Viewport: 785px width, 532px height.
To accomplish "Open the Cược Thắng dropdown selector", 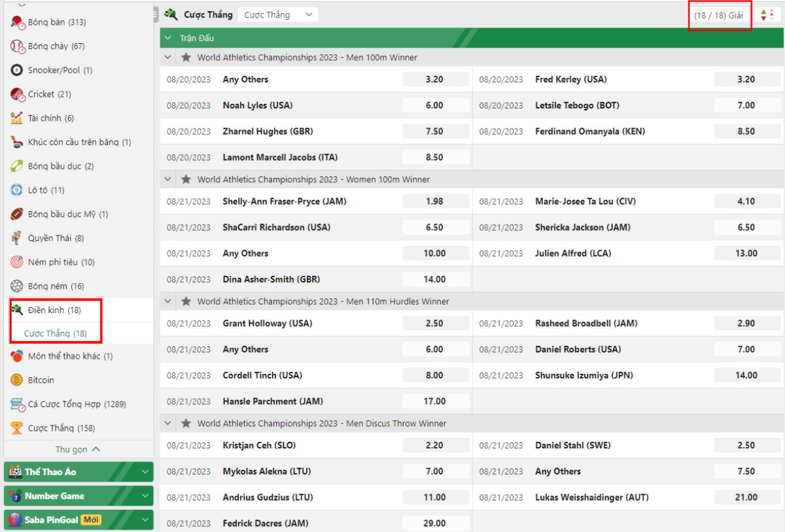I will [x=278, y=14].
